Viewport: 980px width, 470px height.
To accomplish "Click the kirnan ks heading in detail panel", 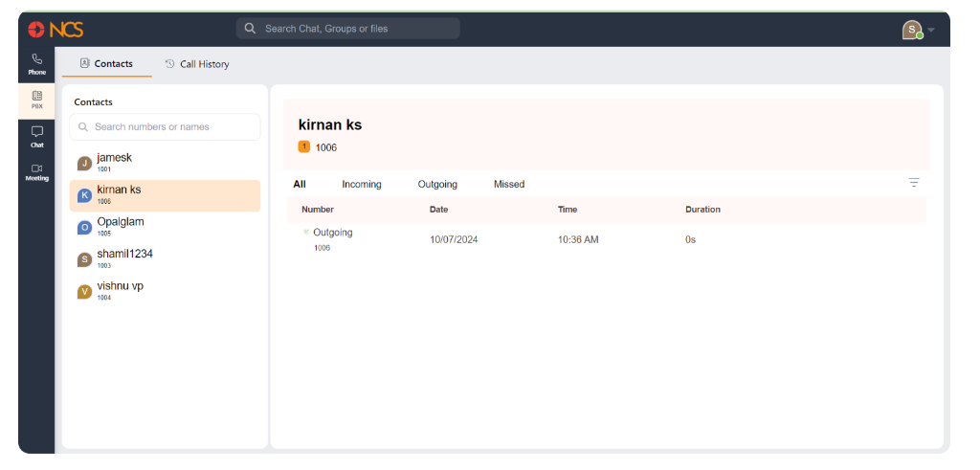I will (330, 124).
